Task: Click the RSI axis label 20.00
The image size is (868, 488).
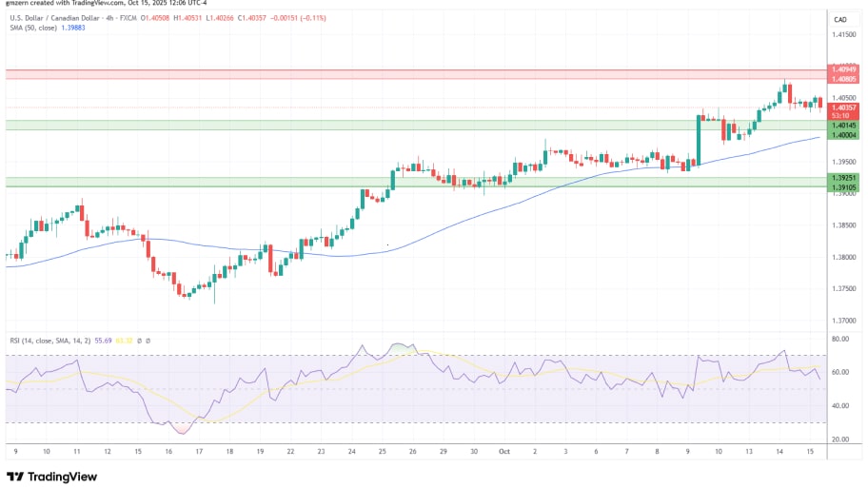Action: (840, 439)
